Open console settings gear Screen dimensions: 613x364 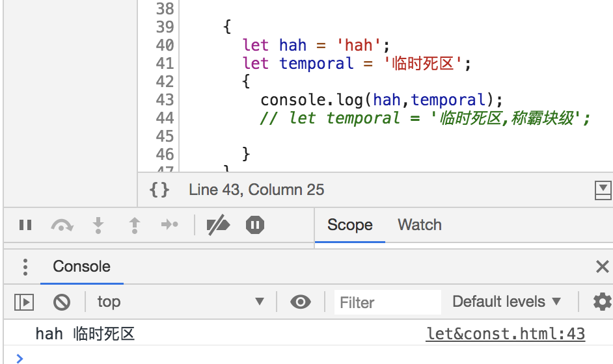click(602, 302)
